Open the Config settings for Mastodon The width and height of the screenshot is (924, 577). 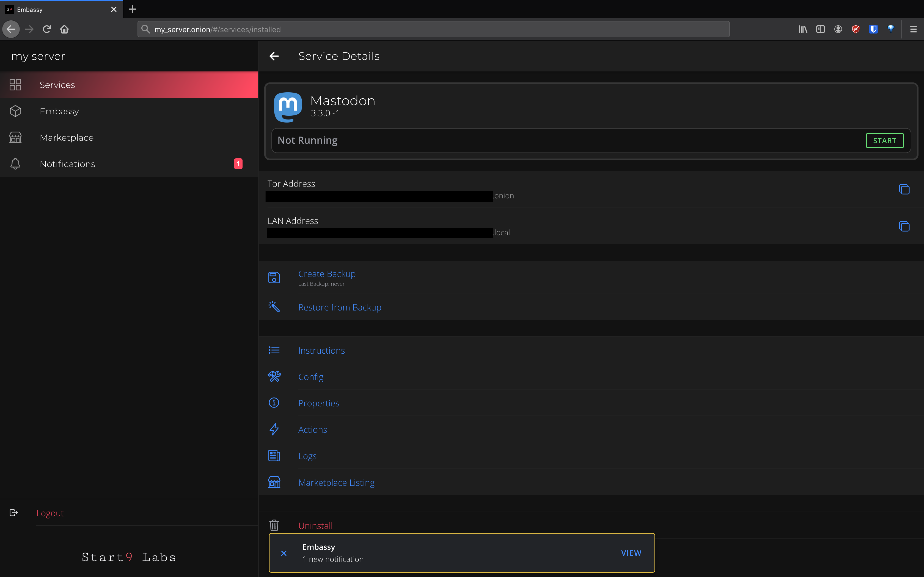tap(310, 377)
